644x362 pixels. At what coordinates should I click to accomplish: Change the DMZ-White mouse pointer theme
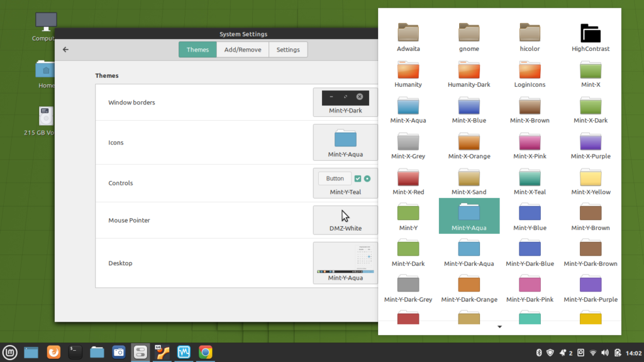(x=345, y=220)
